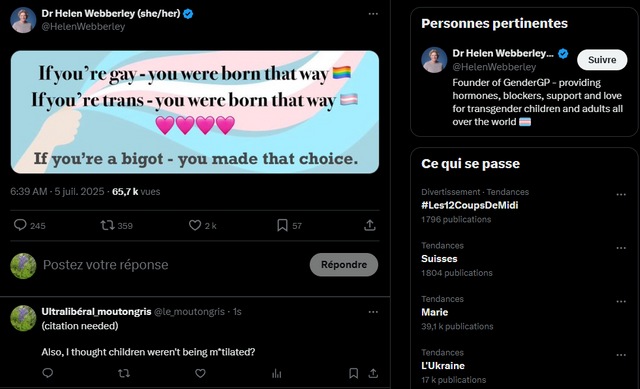Like the 'citation needed' reply
Viewport: 640px width, 389px height.
point(200,373)
